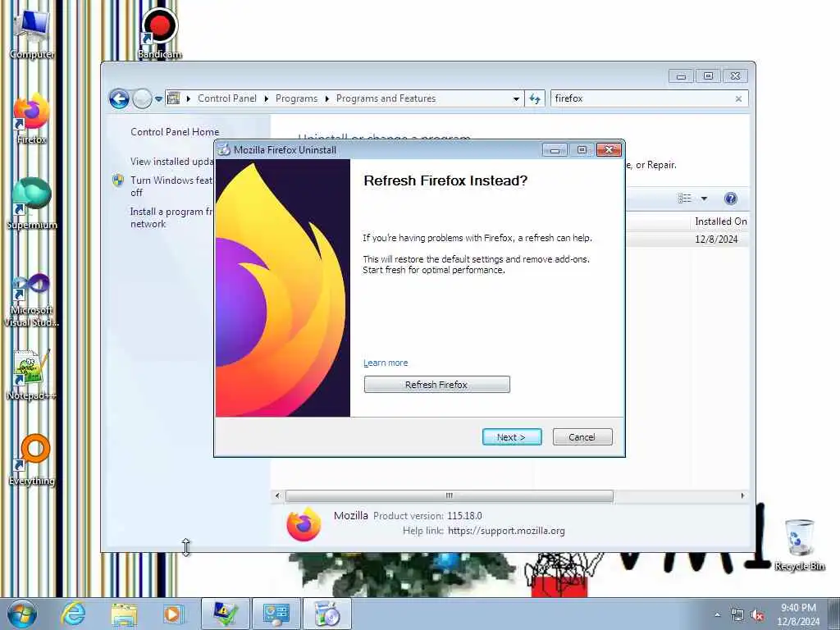Select the Firefox uninstaller taskbar button
The height and width of the screenshot is (630, 840).
[327, 614]
